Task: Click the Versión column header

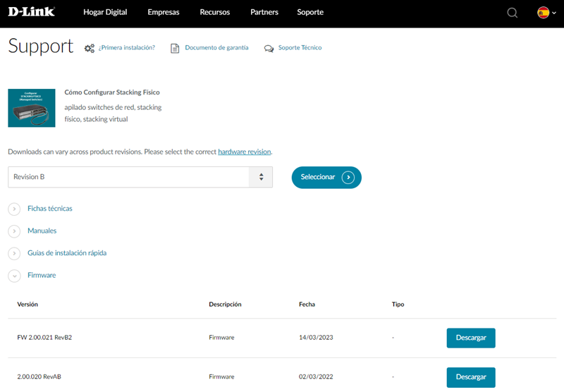Action: pos(27,305)
